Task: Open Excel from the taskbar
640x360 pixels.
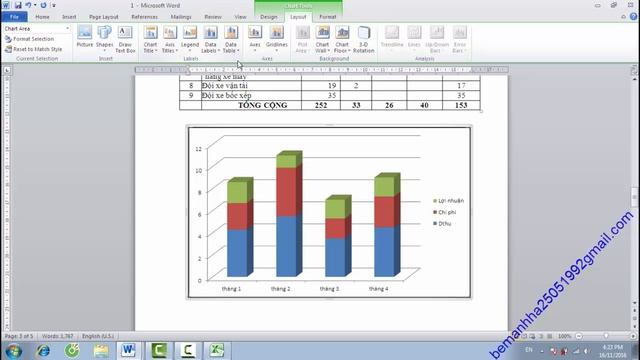Action: 217,351
